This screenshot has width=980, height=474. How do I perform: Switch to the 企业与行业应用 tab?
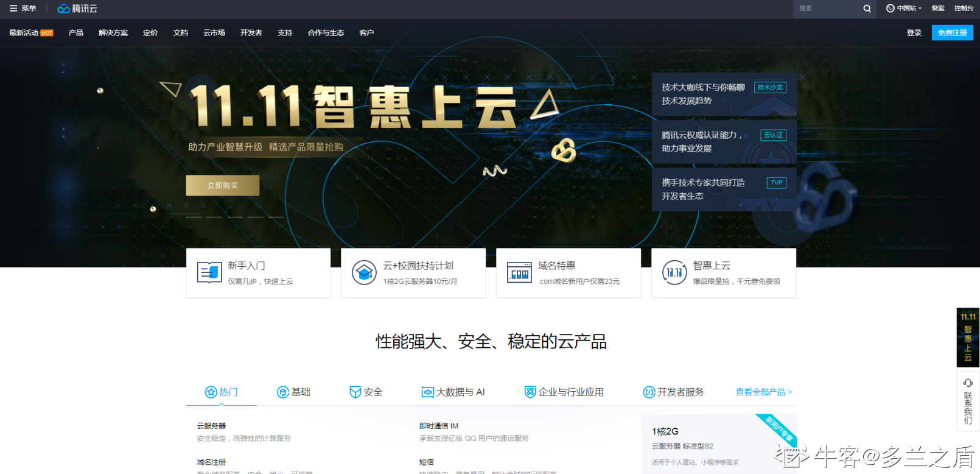click(564, 392)
